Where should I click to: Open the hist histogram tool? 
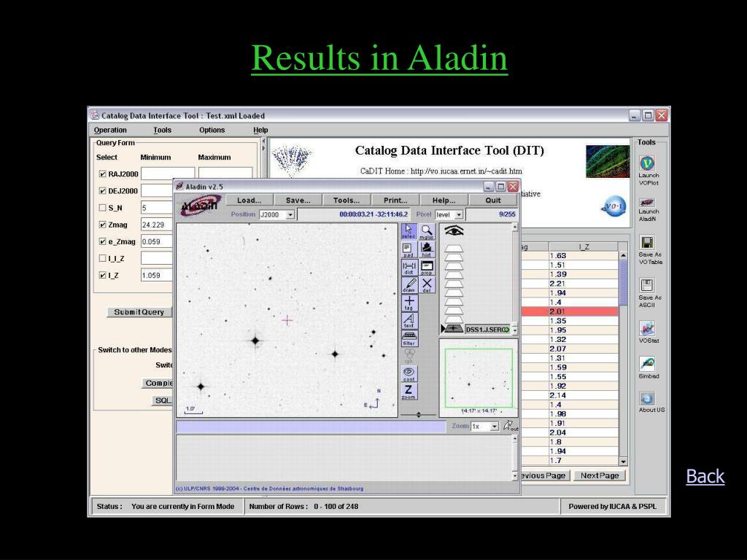426,249
